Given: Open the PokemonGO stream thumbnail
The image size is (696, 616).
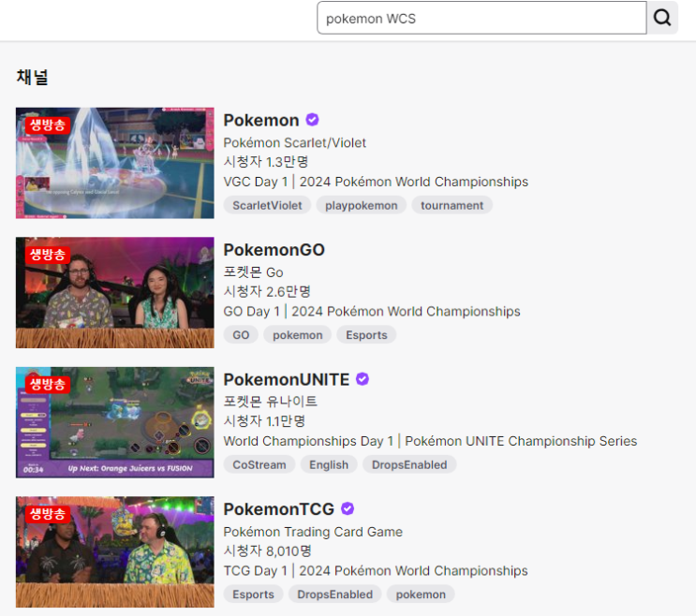Looking at the screenshot, I should 115,293.
